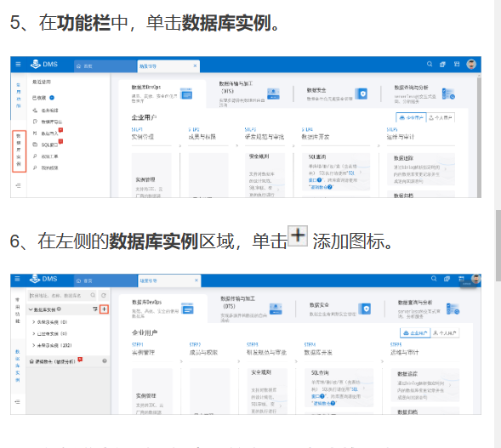Click help icon on the 逻辑数仓 row
This screenshot has height=448, width=501.
tap(105, 361)
